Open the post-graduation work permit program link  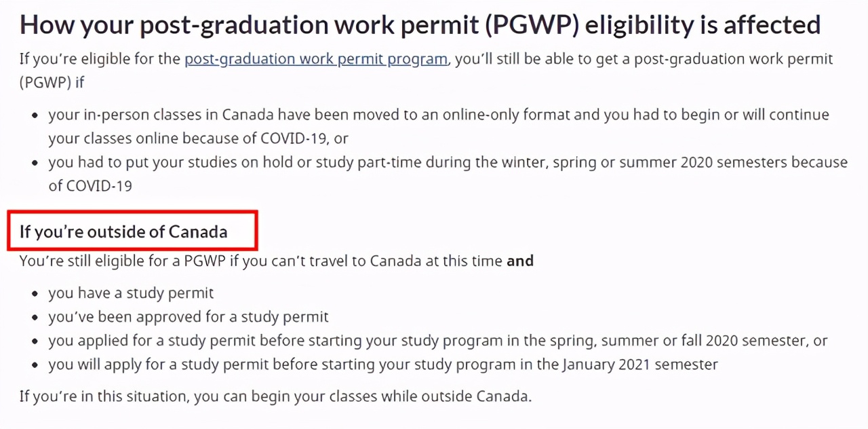click(316, 59)
